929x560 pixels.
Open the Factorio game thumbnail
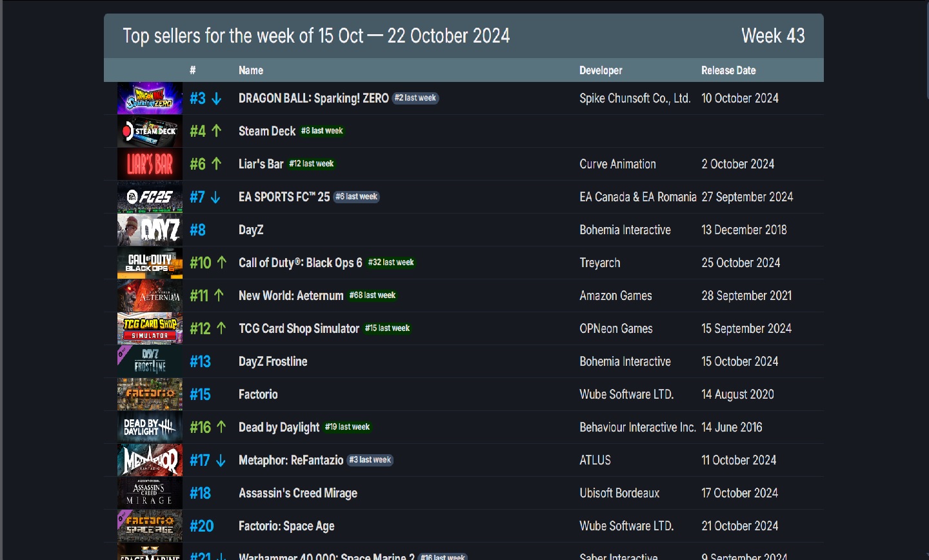pos(150,394)
